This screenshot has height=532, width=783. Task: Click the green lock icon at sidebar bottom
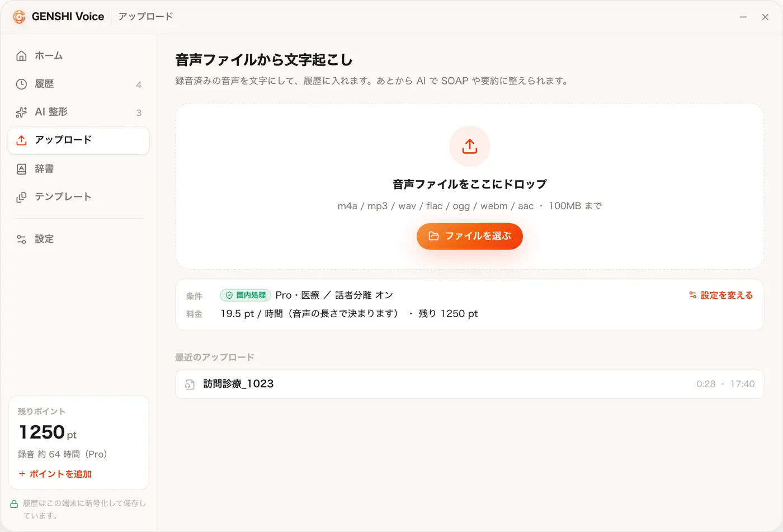tap(14, 504)
